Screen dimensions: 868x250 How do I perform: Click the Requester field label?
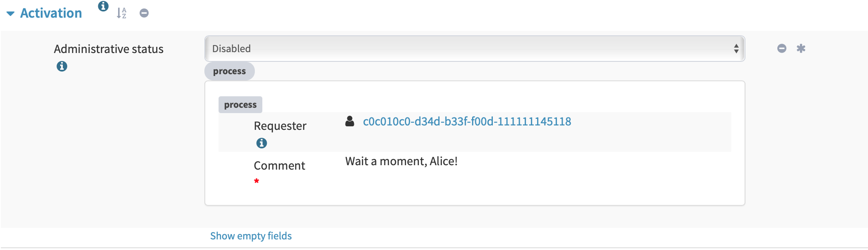tap(280, 126)
